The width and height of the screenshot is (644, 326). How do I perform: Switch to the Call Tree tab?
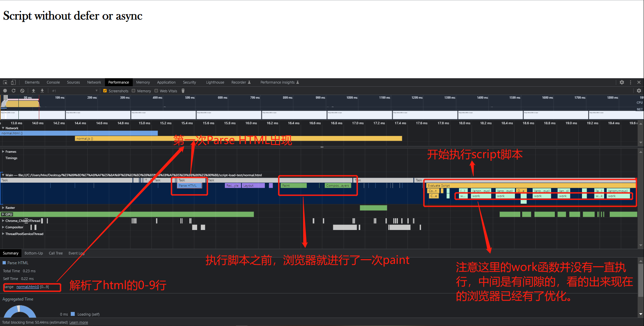pyautogui.click(x=56, y=253)
